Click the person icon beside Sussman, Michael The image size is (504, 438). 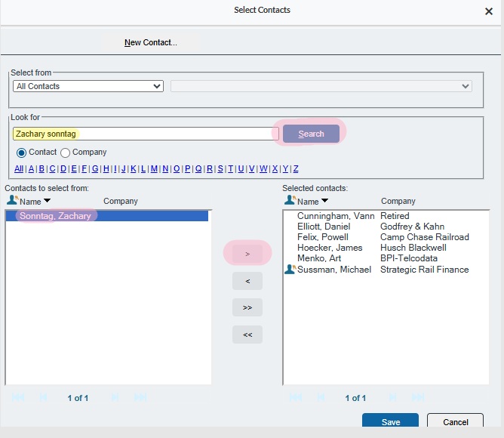pos(290,270)
